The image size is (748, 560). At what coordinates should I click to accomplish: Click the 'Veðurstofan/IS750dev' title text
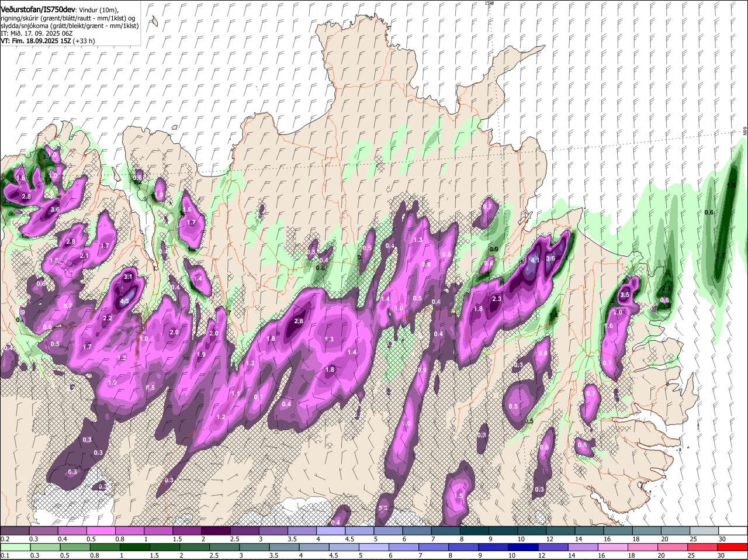click(x=38, y=9)
